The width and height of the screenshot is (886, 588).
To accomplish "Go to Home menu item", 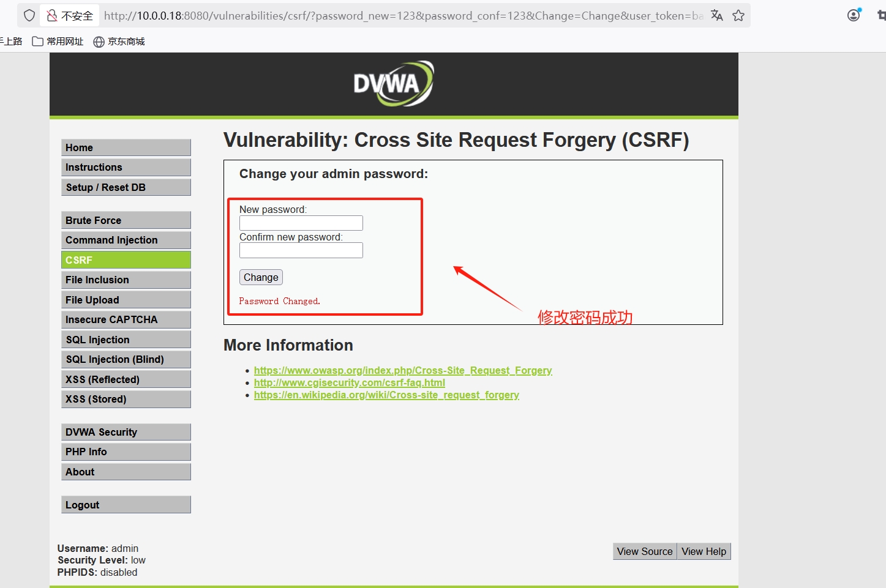I will pyautogui.click(x=126, y=147).
